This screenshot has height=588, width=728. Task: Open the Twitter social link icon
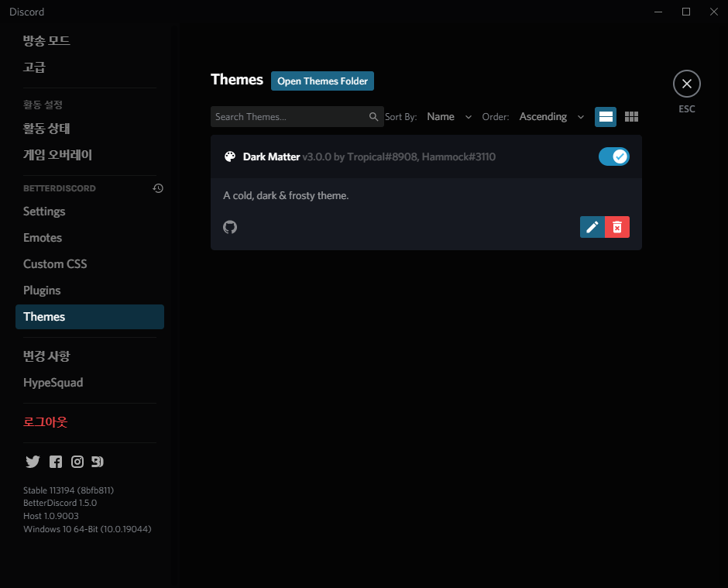coord(33,462)
